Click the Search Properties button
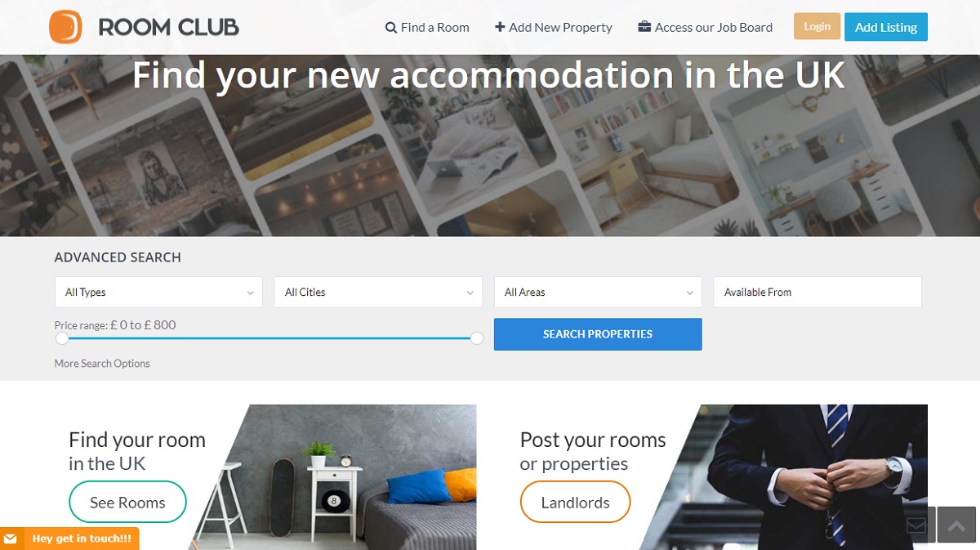The image size is (980, 550). point(598,334)
